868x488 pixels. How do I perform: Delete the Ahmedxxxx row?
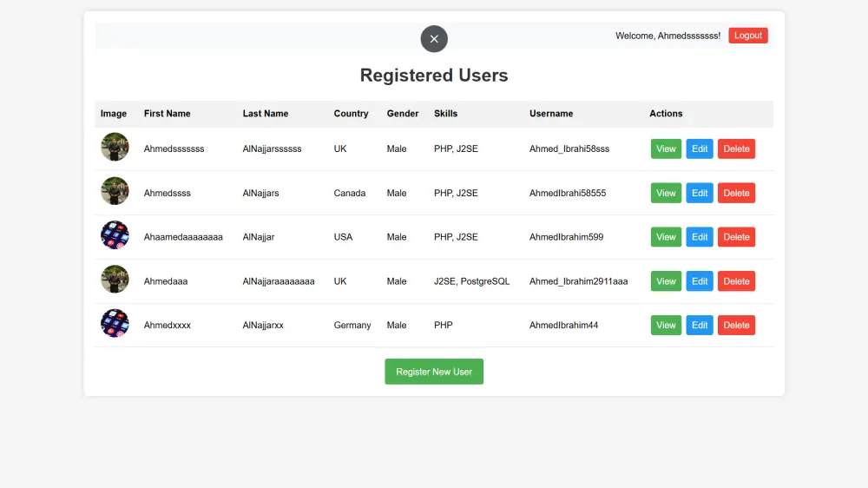736,326
